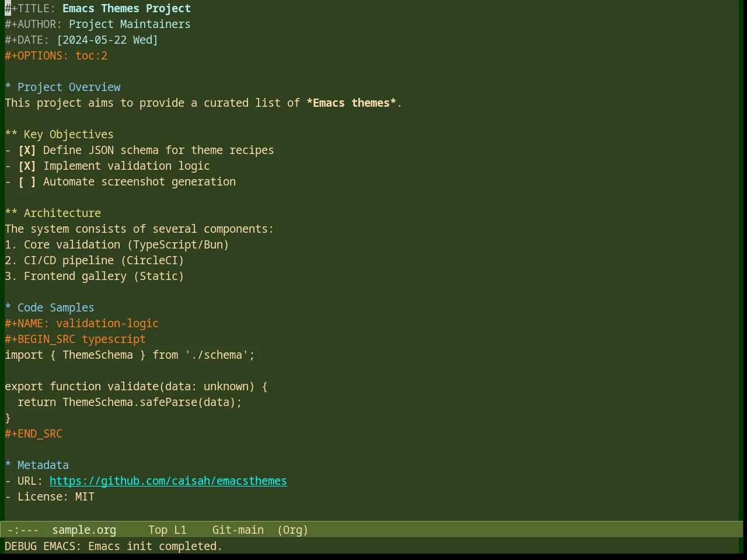Click 'export function validate(data: unknown)' line
This screenshot has width=747, height=560.
coord(136,387)
